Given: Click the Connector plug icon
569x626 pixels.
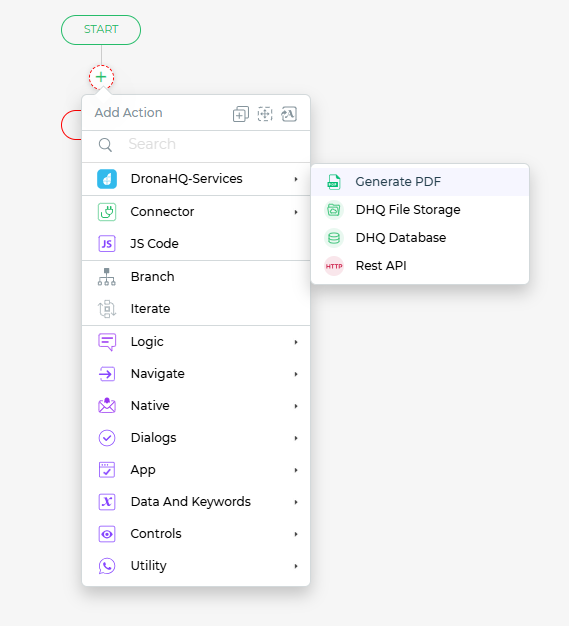Looking at the screenshot, I should point(107,212).
